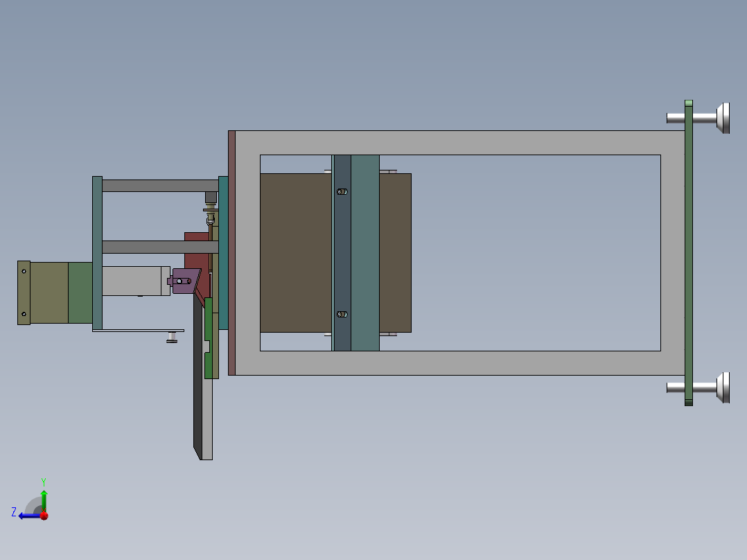Pick the wider teal-gray vertical bar inside frame

pyautogui.click(x=365, y=252)
